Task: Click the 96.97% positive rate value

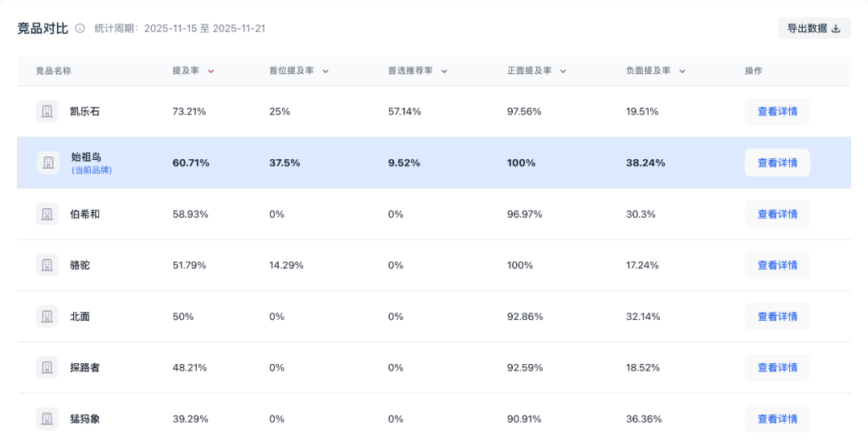Action: click(525, 214)
